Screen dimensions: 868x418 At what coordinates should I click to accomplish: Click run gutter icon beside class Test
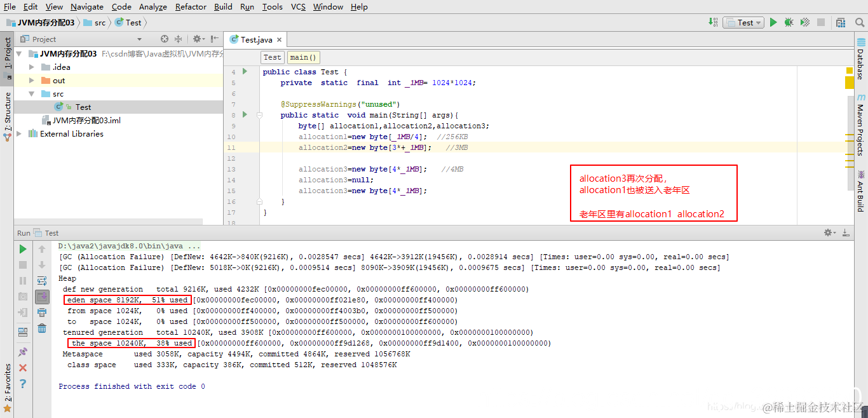(x=245, y=72)
